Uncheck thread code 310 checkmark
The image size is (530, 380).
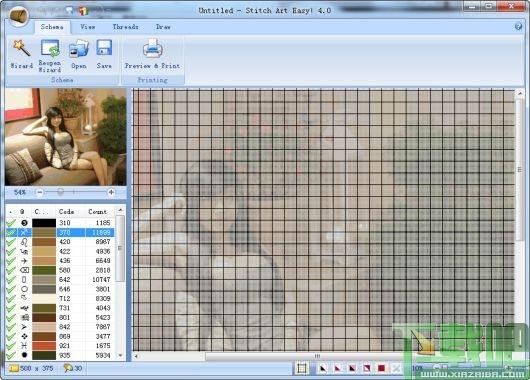11,223
